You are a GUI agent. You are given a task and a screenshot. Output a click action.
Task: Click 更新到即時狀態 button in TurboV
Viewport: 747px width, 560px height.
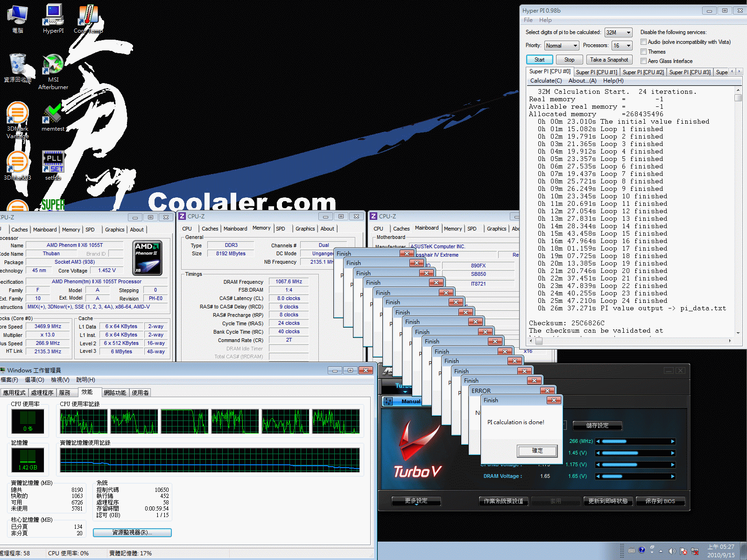pyautogui.click(x=608, y=501)
